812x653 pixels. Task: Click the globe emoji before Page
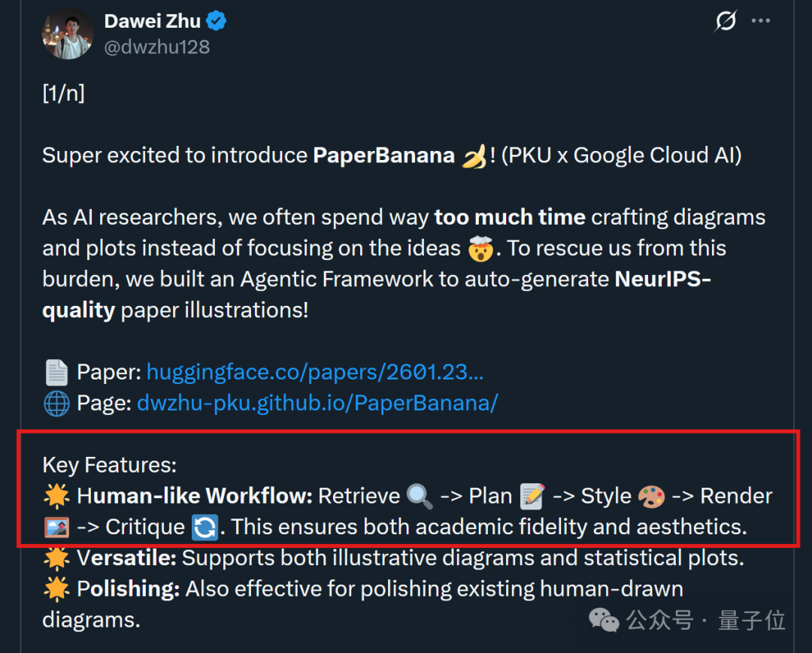(x=56, y=404)
